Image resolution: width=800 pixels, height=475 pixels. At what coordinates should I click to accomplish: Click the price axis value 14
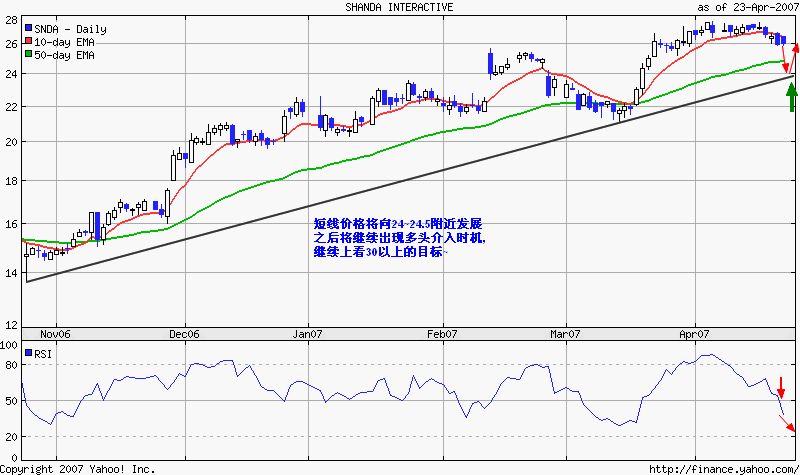point(11,273)
